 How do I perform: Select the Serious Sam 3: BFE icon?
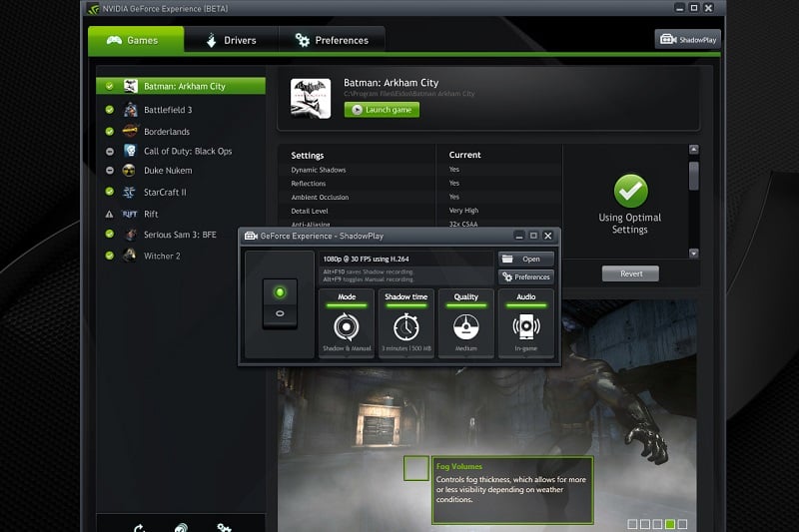131,235
